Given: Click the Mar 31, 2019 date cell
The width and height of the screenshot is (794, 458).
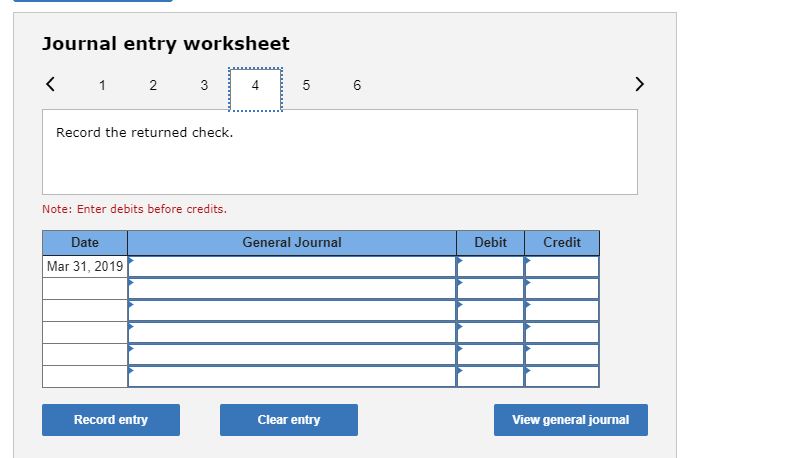Looking at the screenshot, I should point(85,266).
